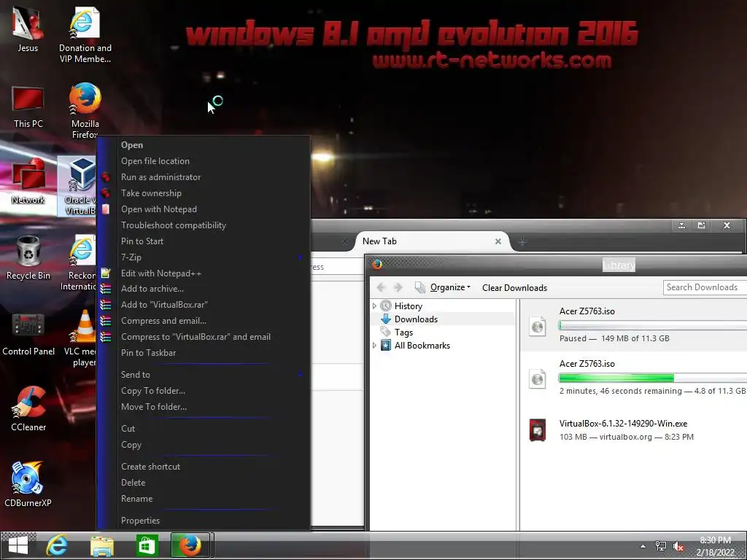The width and height of the screenshot is (747, 560).
Task: Switch to Firefox on the taskbar
Action: pyautogui.click(x=190, y=545)
